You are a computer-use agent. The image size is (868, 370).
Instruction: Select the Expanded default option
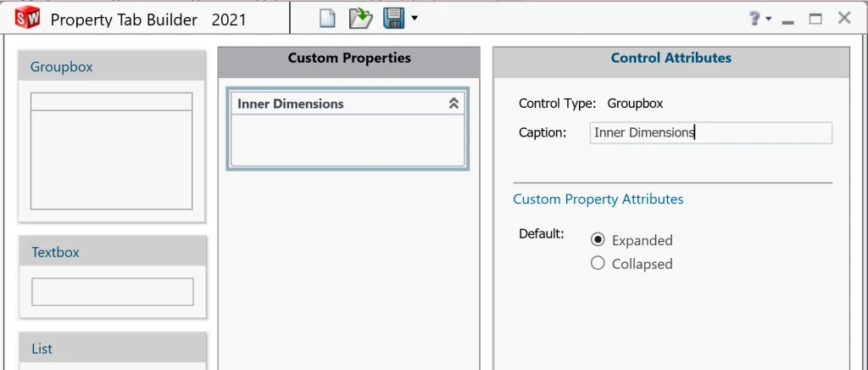598,240
